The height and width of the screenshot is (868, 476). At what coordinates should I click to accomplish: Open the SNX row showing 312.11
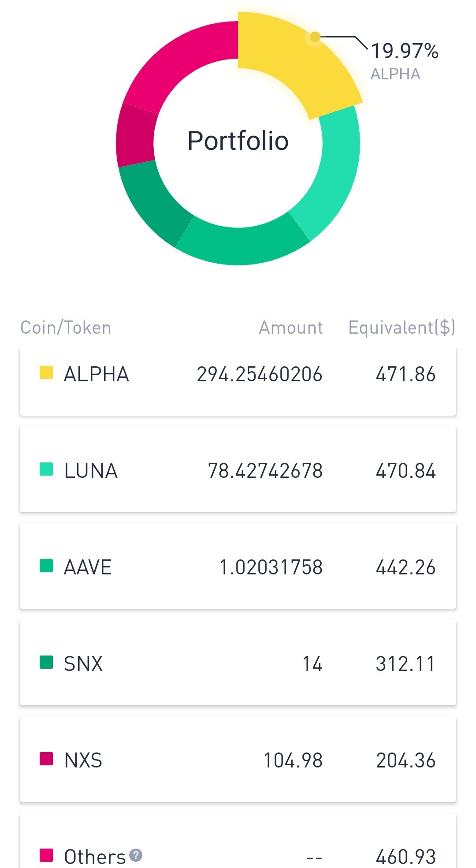click(238, 662)
